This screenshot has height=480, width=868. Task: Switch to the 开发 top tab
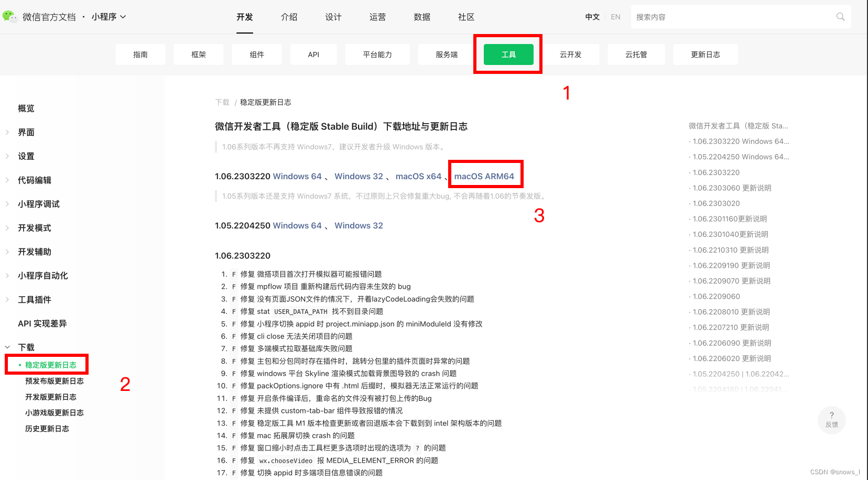245,17
